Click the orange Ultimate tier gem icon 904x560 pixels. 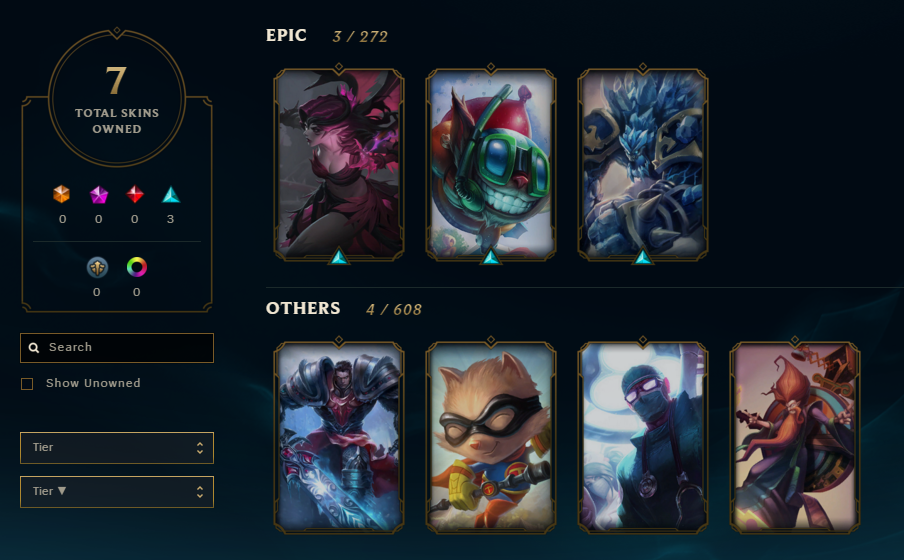62,194
